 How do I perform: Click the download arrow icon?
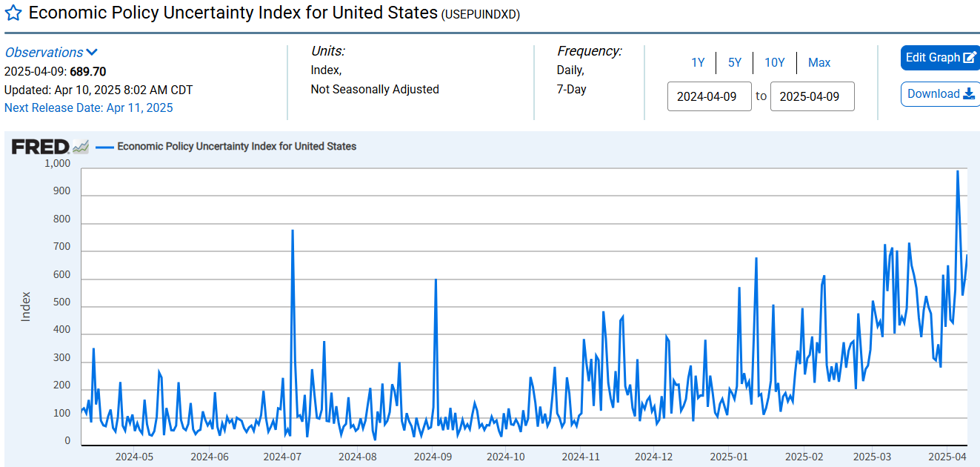click(x=969, y=94)
